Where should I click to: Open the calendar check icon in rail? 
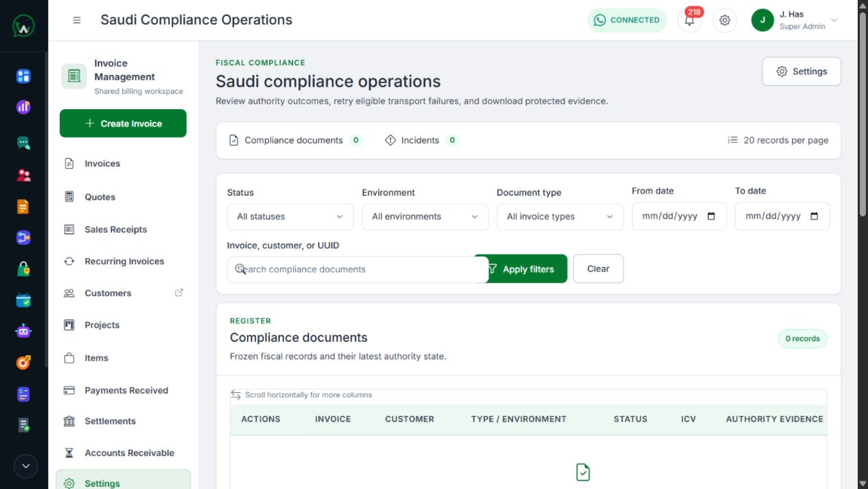pos(23,300)
